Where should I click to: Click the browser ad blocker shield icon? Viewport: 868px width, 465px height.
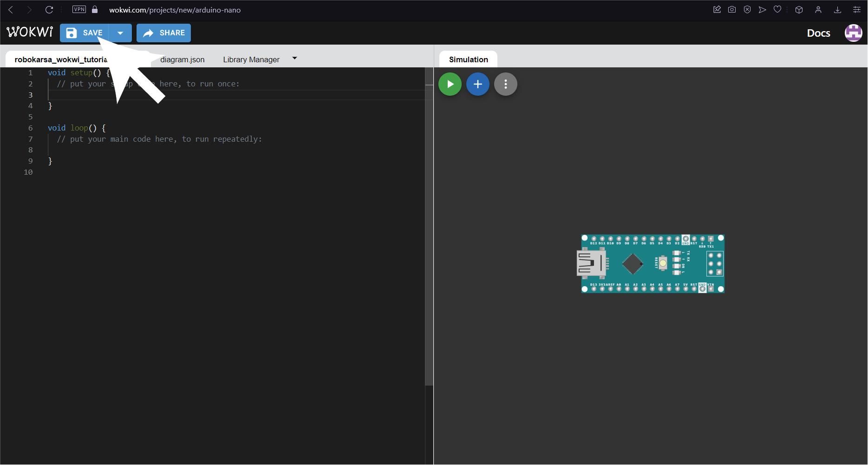(x=747, y=9)
